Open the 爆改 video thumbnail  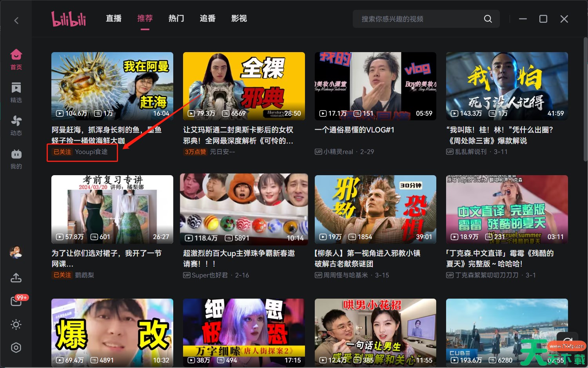click(112, 333)
